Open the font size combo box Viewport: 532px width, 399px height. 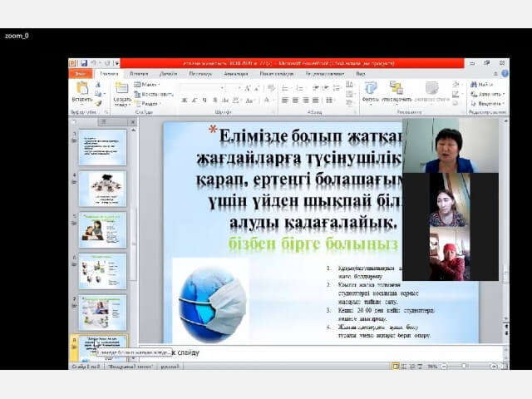(234, 88)
